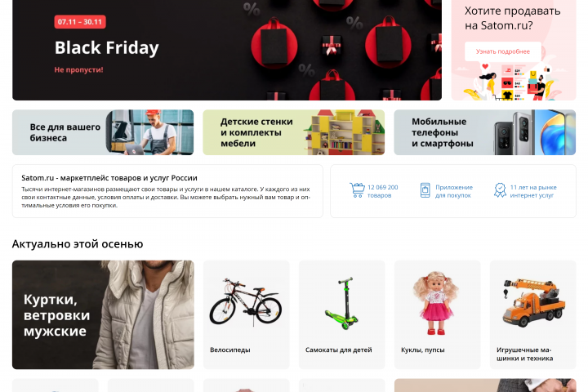
Task: Click the 07.11 – 30.11 date badge
Action: point(80,22)
